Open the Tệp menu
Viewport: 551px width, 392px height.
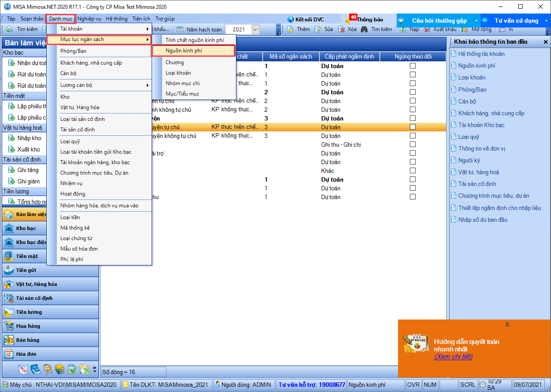[11, 19]
